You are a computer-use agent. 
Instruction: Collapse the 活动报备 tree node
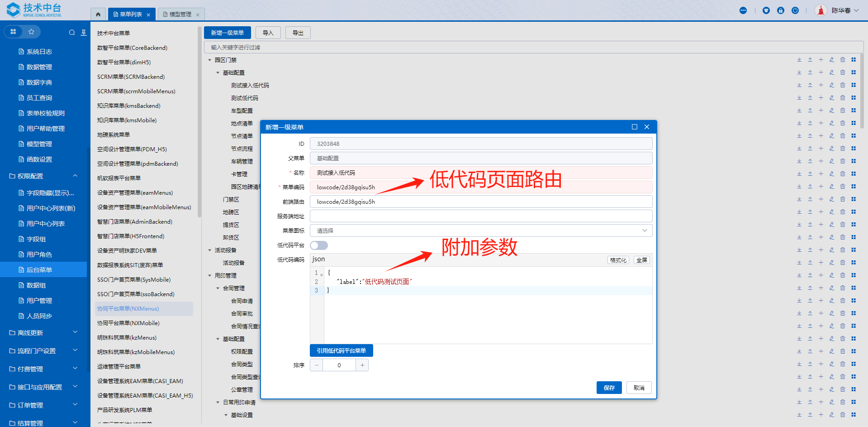point(210,250)
